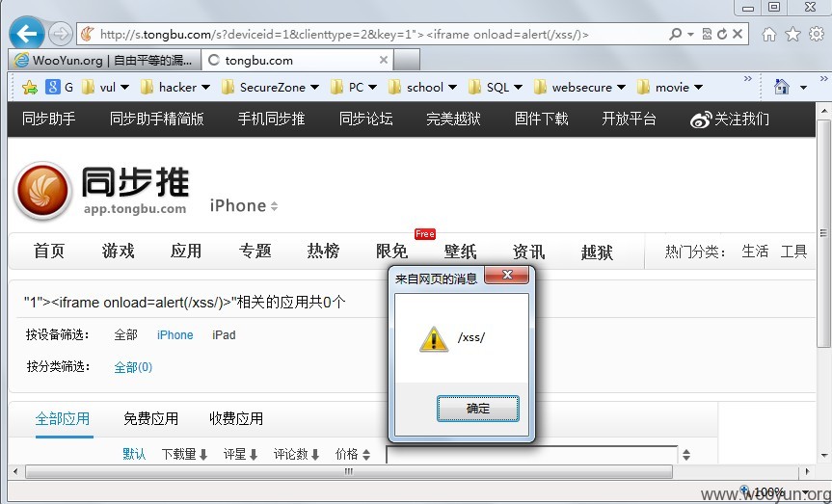Click the warning icon in alert dialog

434,339
